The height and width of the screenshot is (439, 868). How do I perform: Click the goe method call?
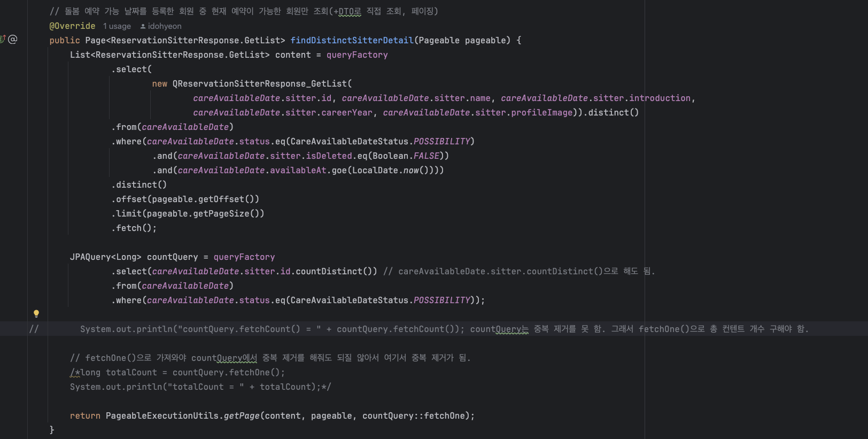coord(339,171)
